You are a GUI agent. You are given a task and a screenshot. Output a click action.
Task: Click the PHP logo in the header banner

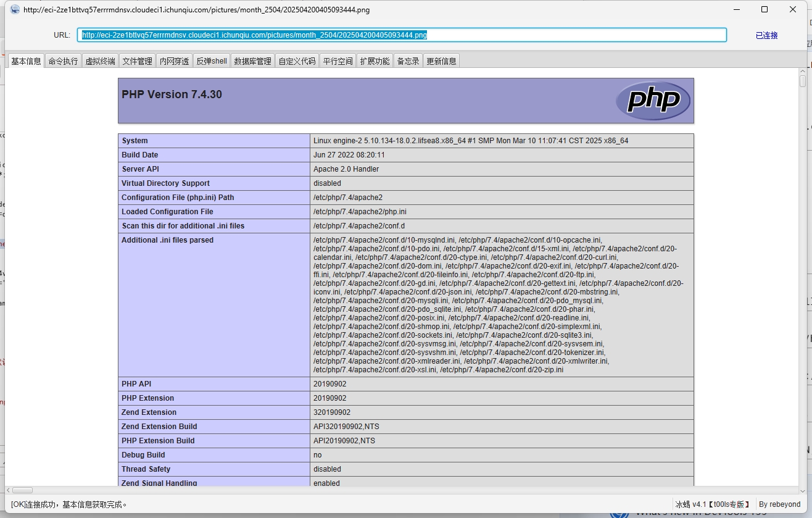653,100
